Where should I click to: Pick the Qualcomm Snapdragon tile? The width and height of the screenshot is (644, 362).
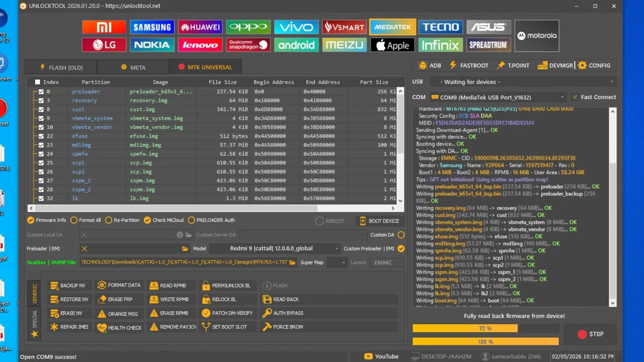248,45
